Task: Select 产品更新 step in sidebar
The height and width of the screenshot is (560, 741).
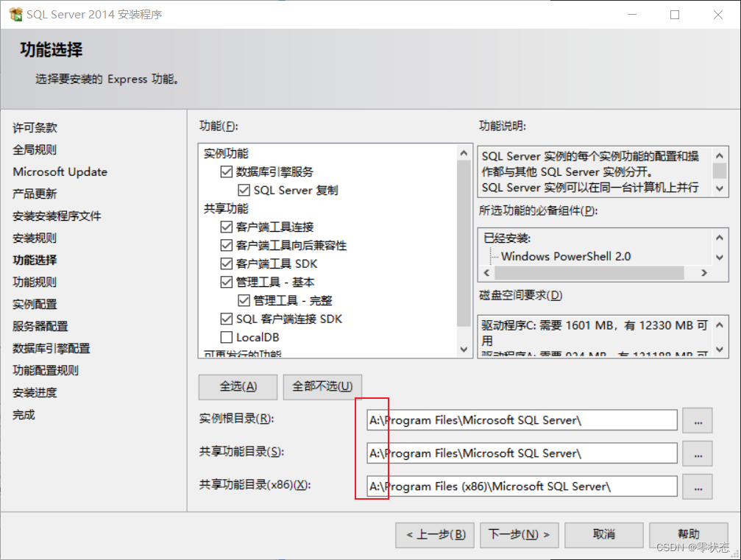Action: point(35,194)
